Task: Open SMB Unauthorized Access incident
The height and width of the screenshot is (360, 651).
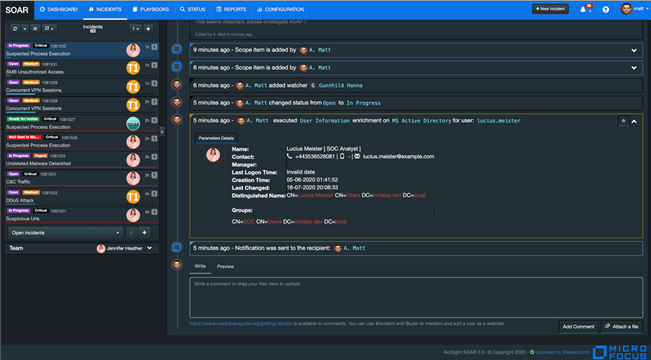Action: point(82,68)
